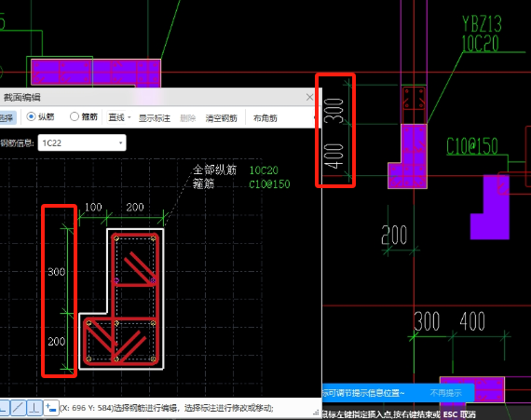This screenshot has width=531, height=420.
Task: Click the 全部纵筋 label
Action: 214,169
